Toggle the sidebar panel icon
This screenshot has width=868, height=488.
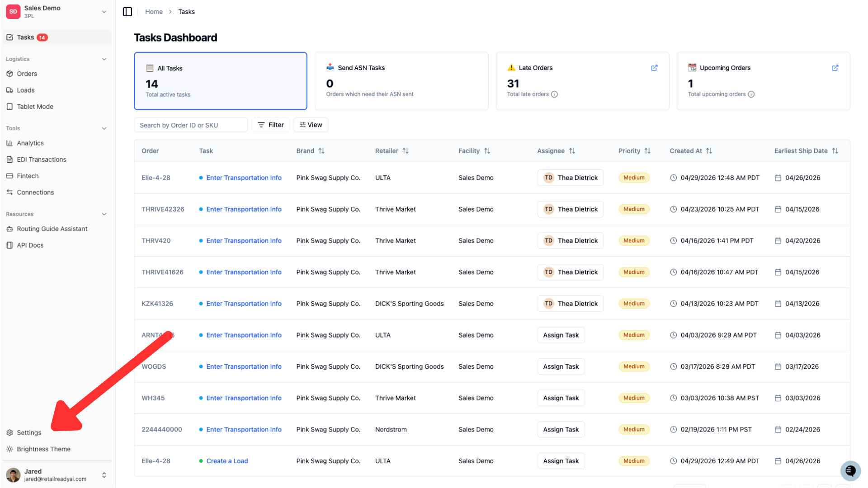coord(127,12)
